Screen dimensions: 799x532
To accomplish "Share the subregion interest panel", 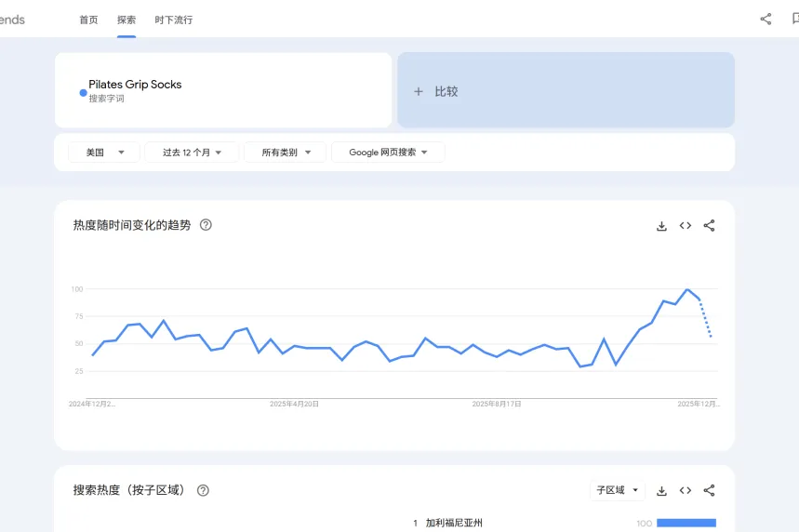I will tap(709, 491).
